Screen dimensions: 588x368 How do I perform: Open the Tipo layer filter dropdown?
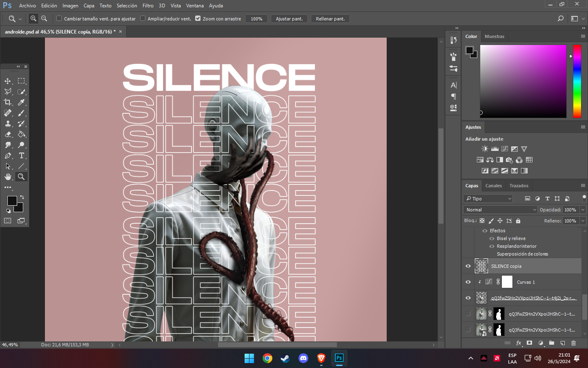point(488,199)
